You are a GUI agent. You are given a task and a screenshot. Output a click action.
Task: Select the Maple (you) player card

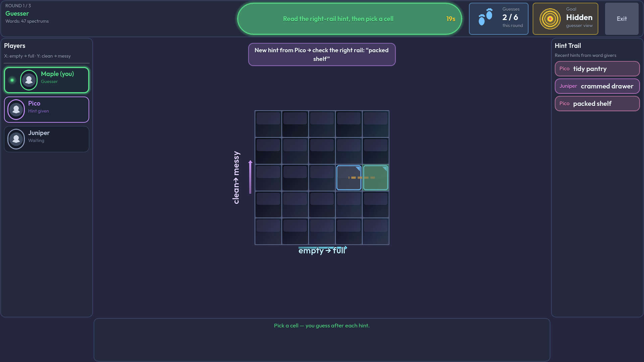47,80
